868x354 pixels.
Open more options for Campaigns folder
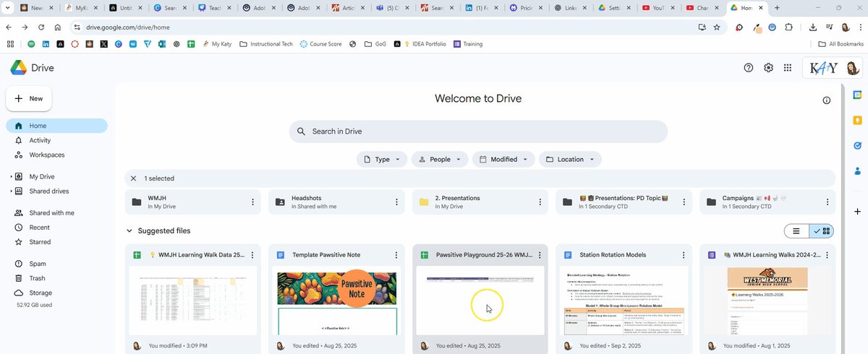827,202
